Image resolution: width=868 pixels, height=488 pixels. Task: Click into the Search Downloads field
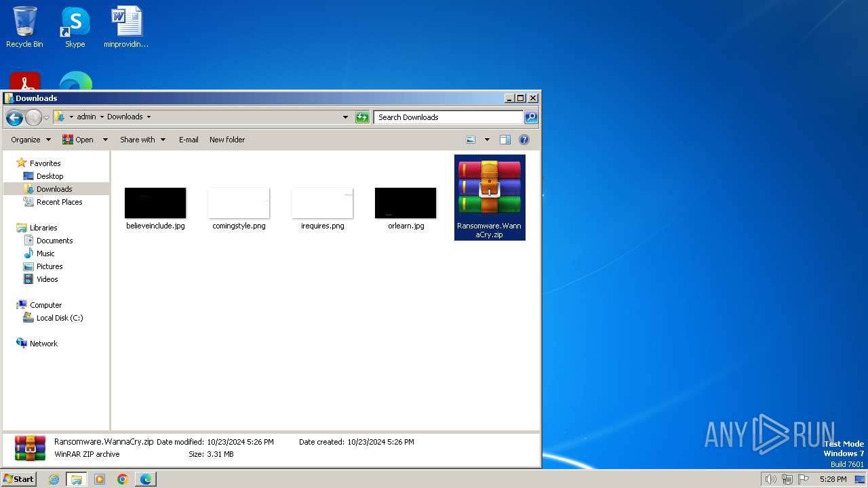[448, 117]
